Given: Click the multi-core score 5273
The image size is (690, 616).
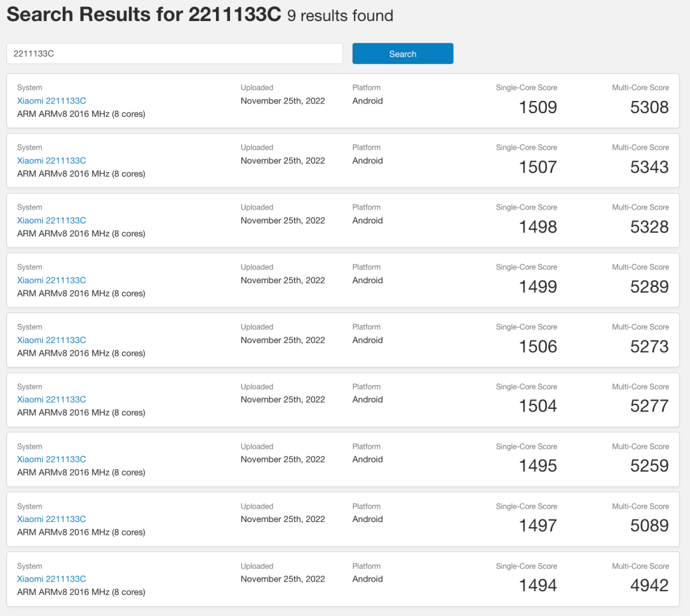Looking at the screenshot, I should tap(649, 346).
